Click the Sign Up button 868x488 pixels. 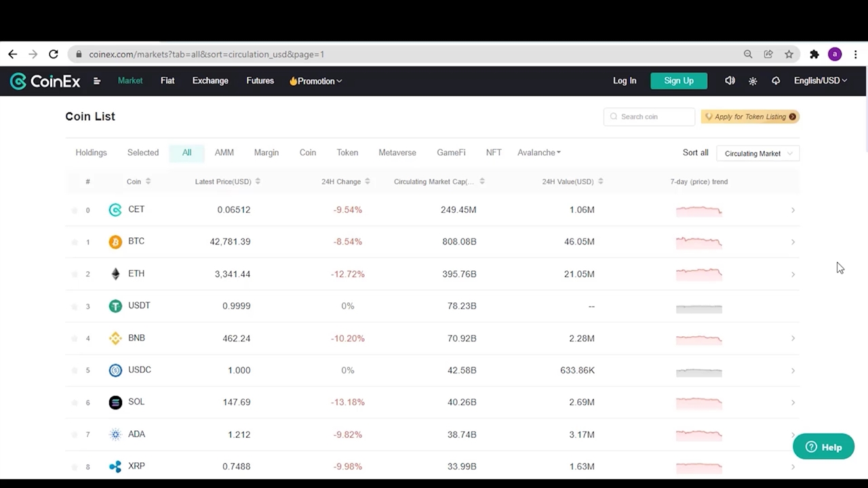click(x=679, y=81)
